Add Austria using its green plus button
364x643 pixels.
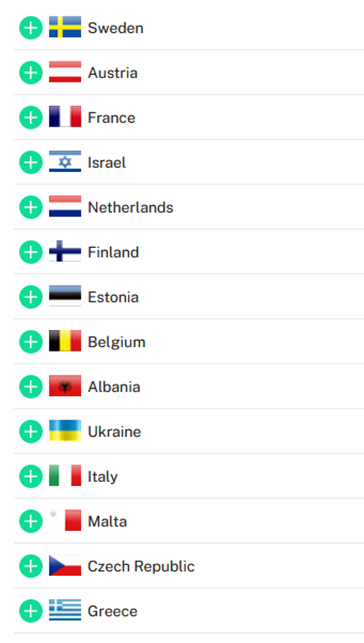coord(31,73)
